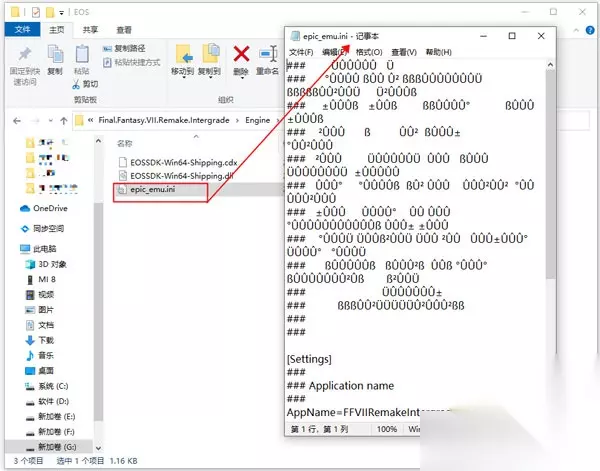This screenshot has height=471, width=600.
Task: Open the Move To dropdown arrow
Action: point(184,78)
